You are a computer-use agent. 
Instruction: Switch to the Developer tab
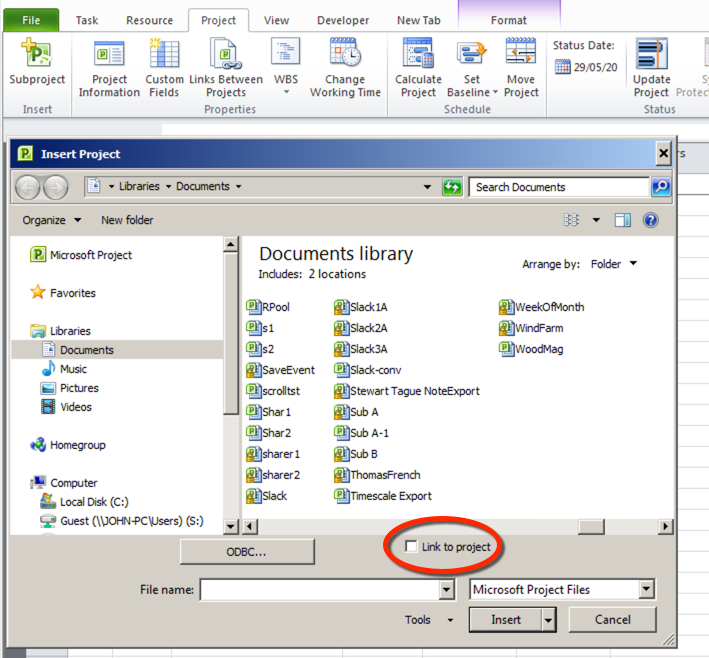click(x=343, y=20)
